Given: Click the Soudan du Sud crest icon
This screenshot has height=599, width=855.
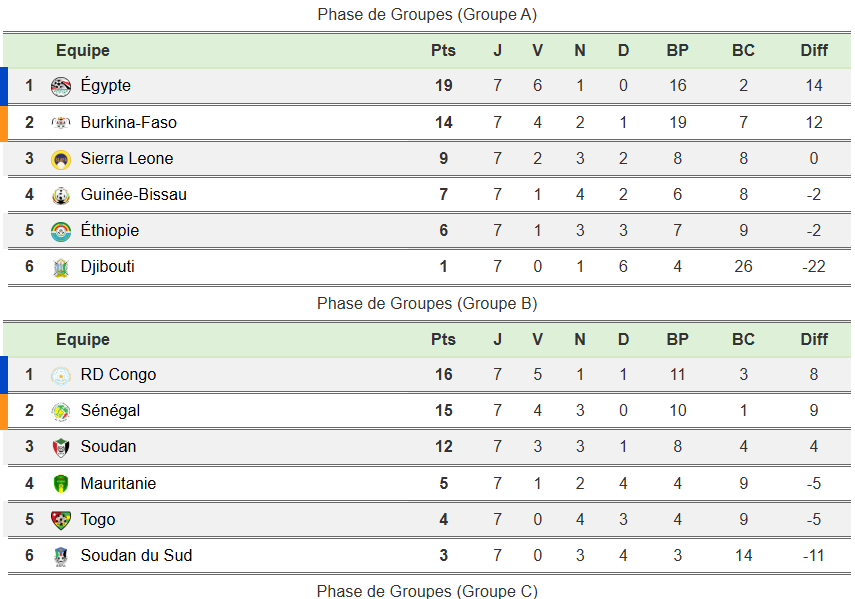Looking at the screenshot, I should [61, 556].
